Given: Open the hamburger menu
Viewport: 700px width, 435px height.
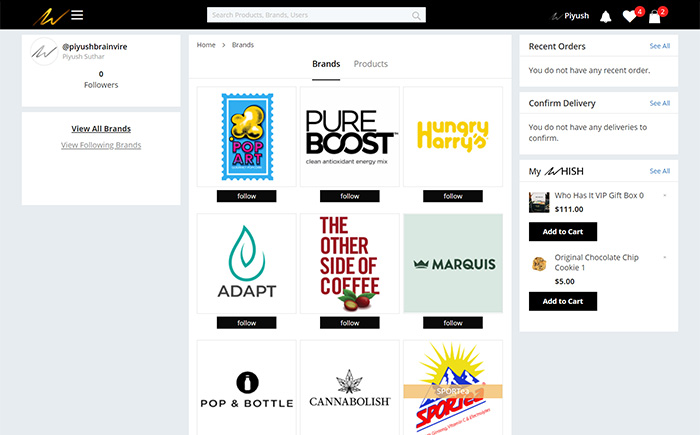Looking at the screenshot, I should (77, 15).
